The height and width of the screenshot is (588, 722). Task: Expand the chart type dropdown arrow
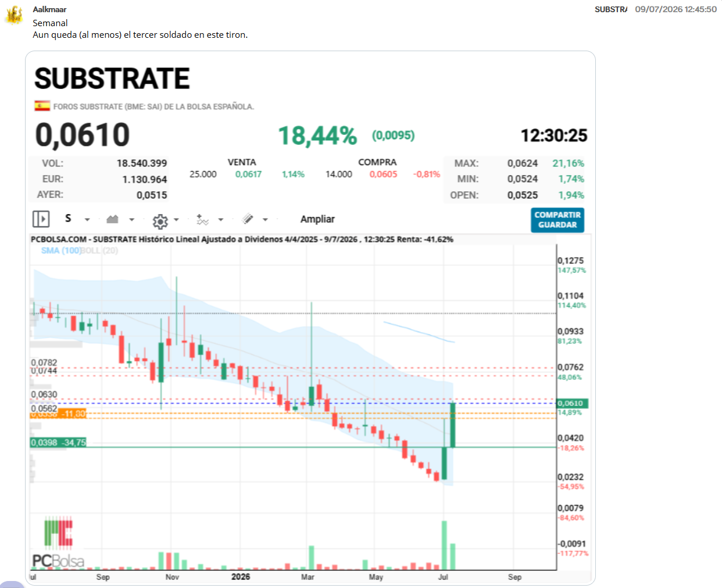(x=132, y=220)
